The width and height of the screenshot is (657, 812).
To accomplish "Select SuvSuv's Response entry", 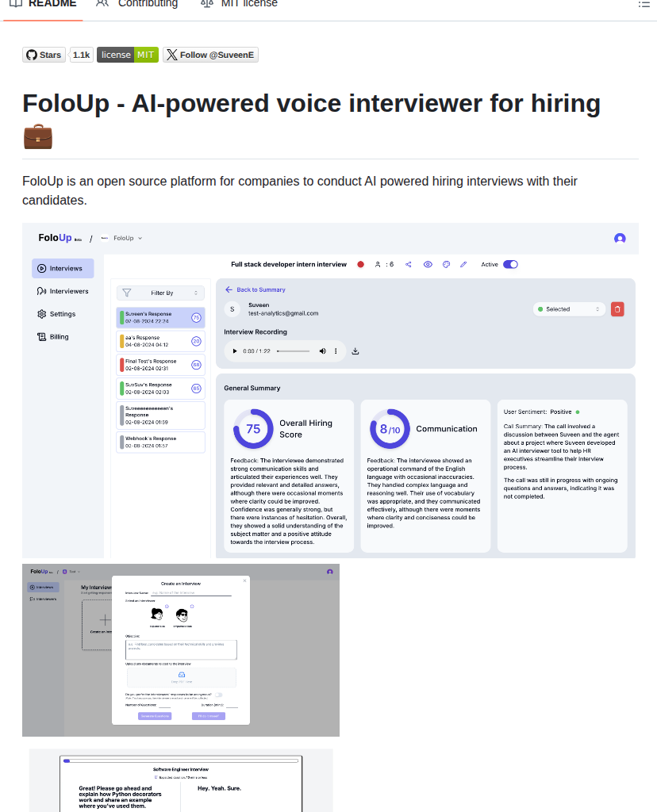I will coord(160,389).
